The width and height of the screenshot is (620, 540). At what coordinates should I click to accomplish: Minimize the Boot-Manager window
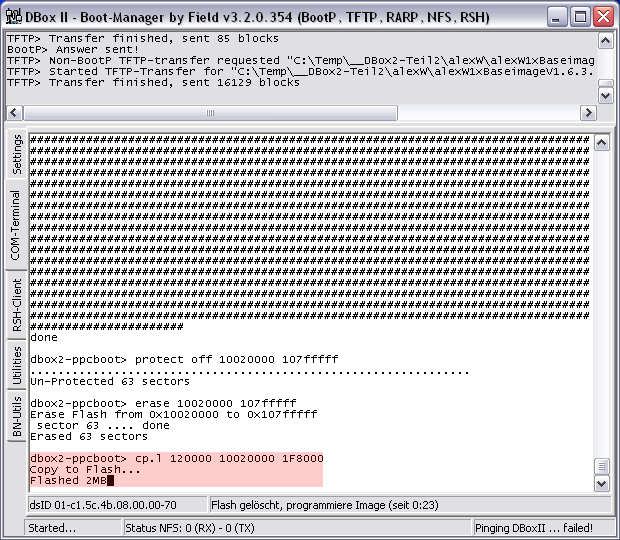557,17
